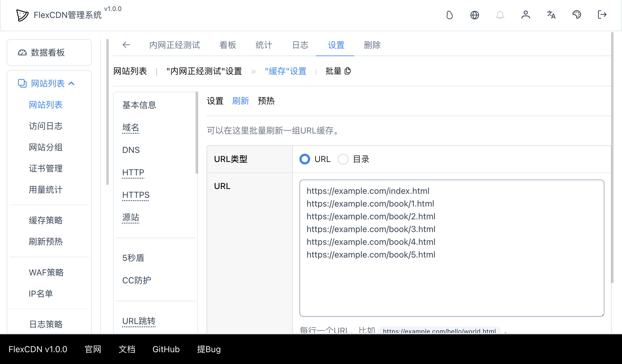Switch to the 统计 tab

tap(263, 45)
